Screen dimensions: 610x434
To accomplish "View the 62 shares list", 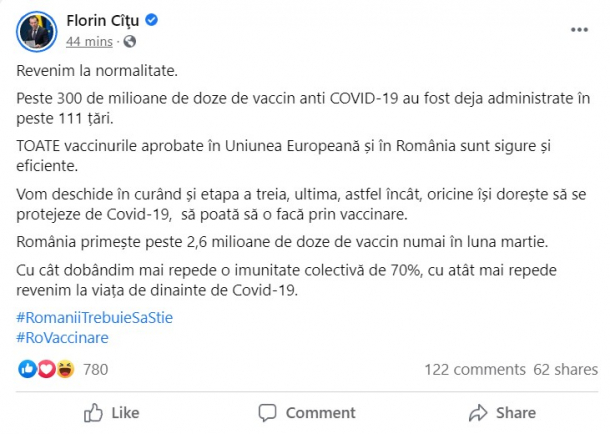I will 566,370.
